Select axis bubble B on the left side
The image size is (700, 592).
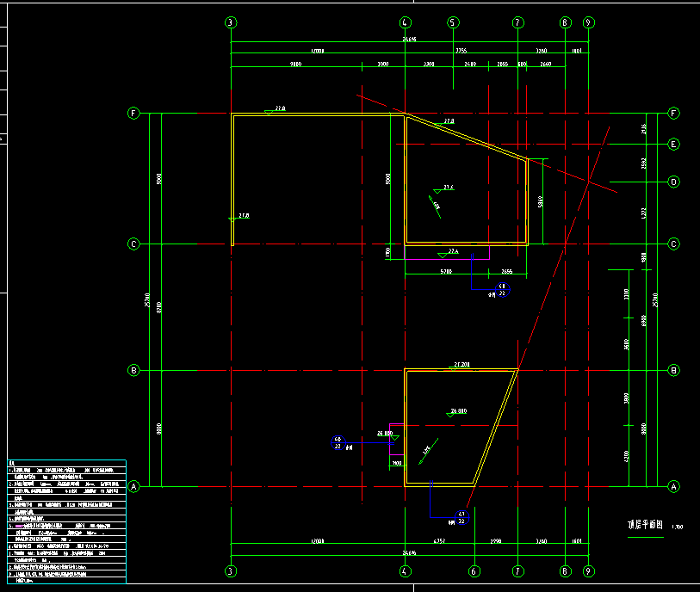point(133,371)
